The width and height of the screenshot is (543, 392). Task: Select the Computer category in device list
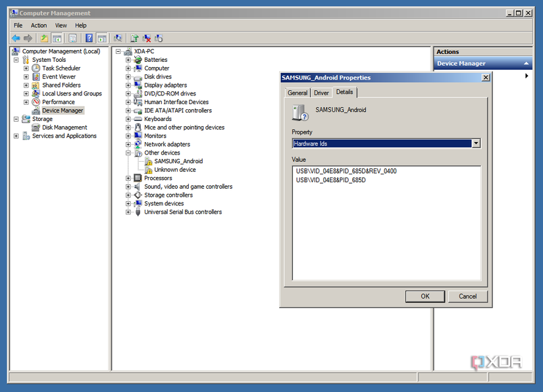pos(157,68)
